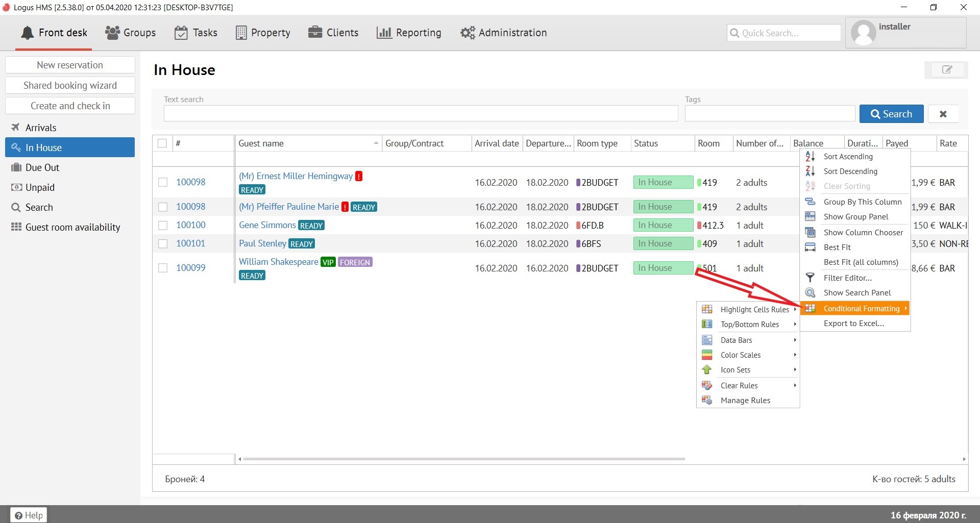Screen dimensions: 980x523
Task: Open reservation 100101 link
Action: point(190,243)
